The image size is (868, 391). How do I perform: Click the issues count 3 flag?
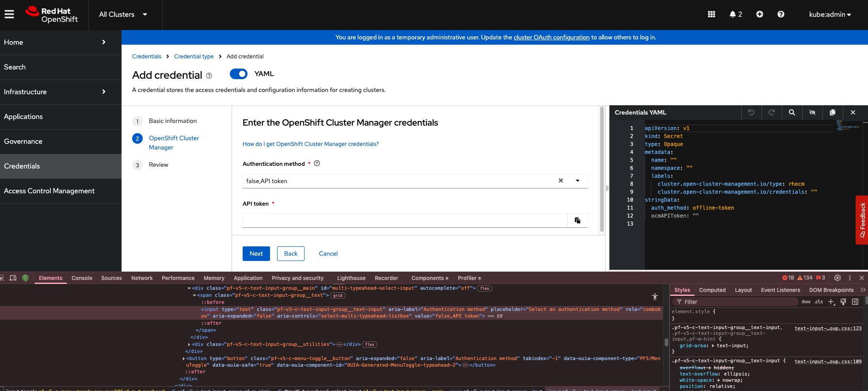click(x=821, y=278)
